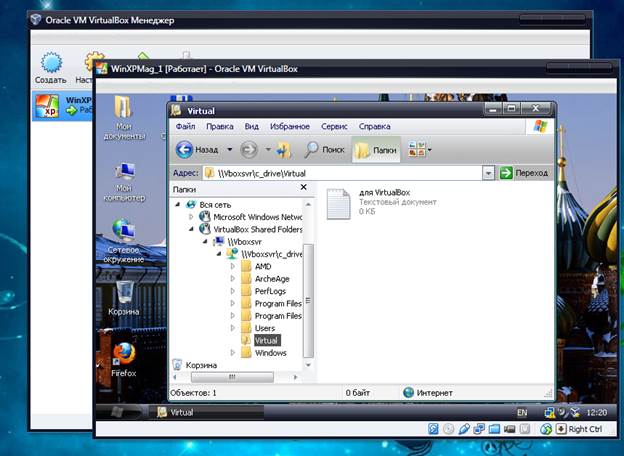624x456 pixels.
Task: Open address bar dropdown arrow
Action: 488,173
